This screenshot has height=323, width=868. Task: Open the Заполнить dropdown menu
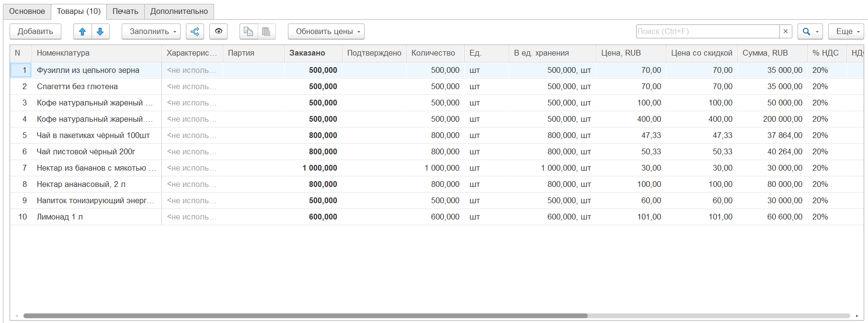(151, 32)
